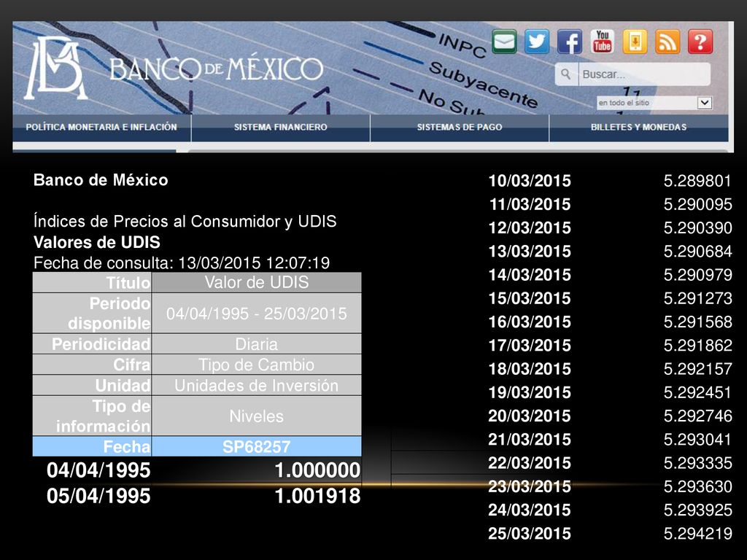Open the Sistemas de Pago menu
The image size is (747, 560).
(460, 127)
